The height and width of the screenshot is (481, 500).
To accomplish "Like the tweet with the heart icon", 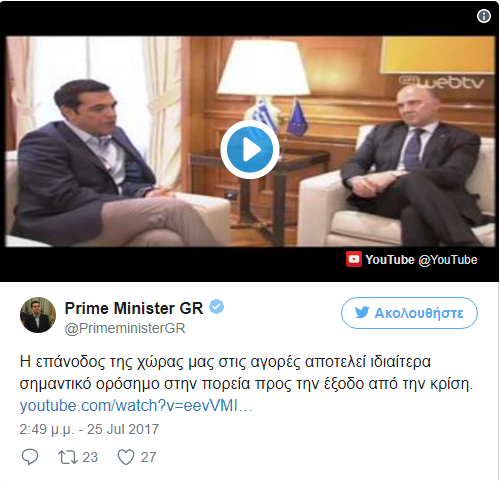I will pos(126,457).
